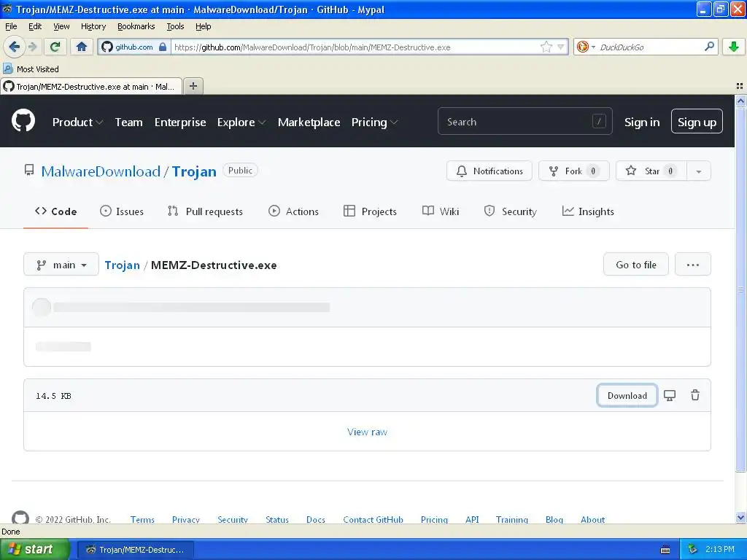
Task: Open the Bookmarks menu
Action: point(136,26)
